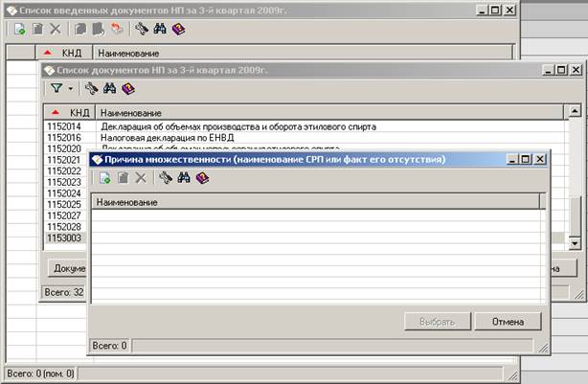
Task: Open the purple help book in the back window toolbar
Action: tap(178, 29)
